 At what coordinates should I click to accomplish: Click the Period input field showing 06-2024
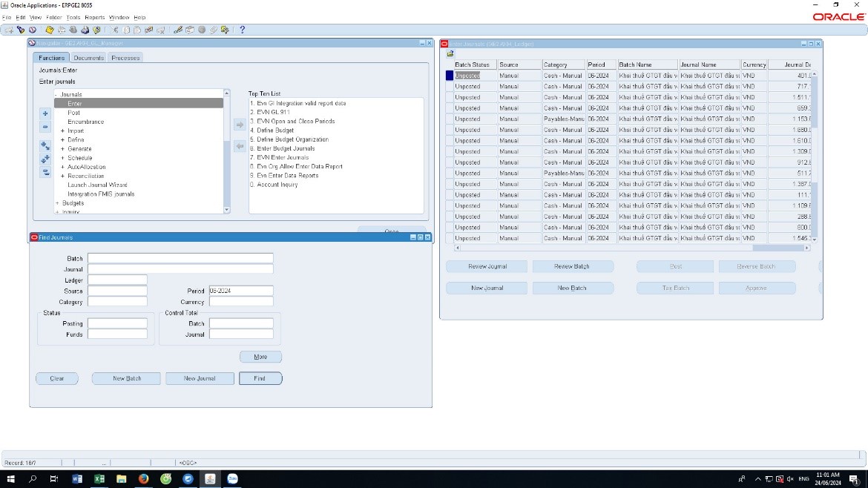(x=241, y=291)
